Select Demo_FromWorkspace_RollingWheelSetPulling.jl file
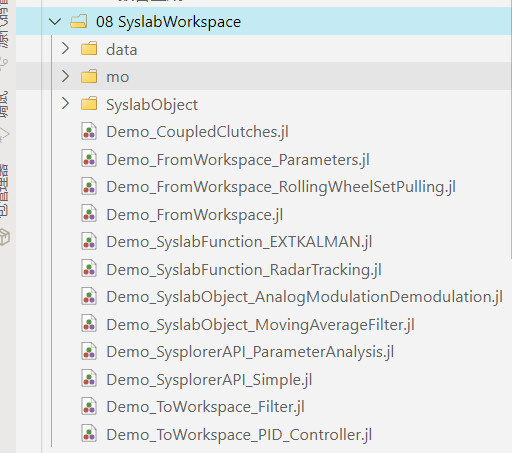Viewport: 512px width, 453px height. pos(281,187)
